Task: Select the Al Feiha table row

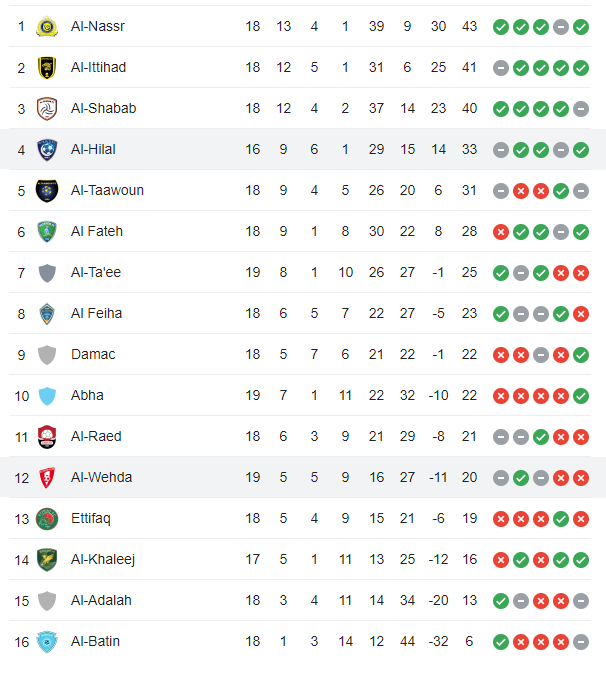Action: pos(300,313)
